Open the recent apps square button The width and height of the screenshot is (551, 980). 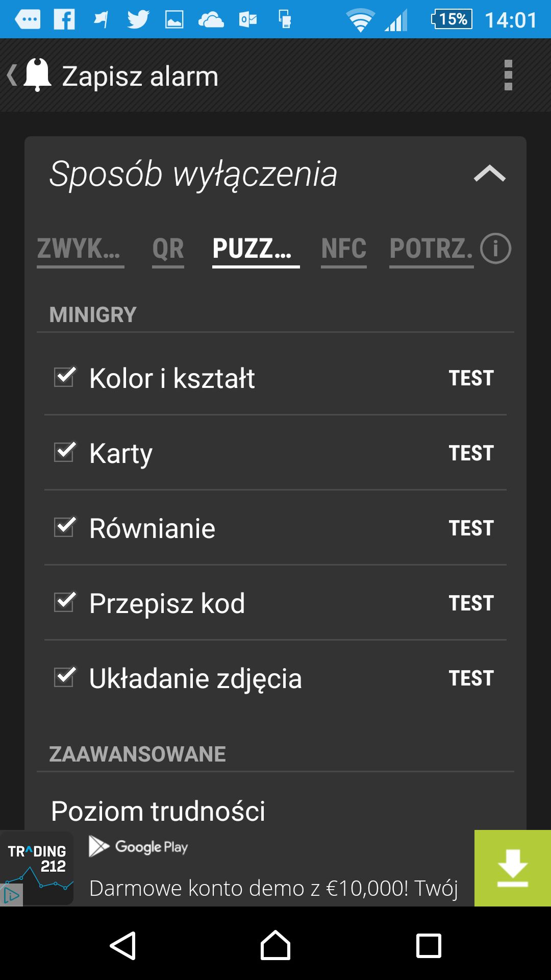[x=429, y=946]
